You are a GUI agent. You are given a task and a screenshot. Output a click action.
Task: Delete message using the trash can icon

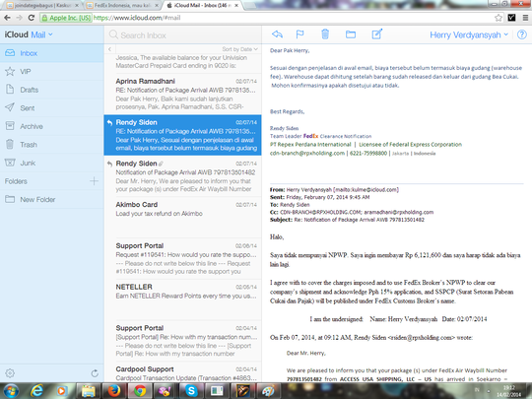pyautogui.click(x=325, y=33)
